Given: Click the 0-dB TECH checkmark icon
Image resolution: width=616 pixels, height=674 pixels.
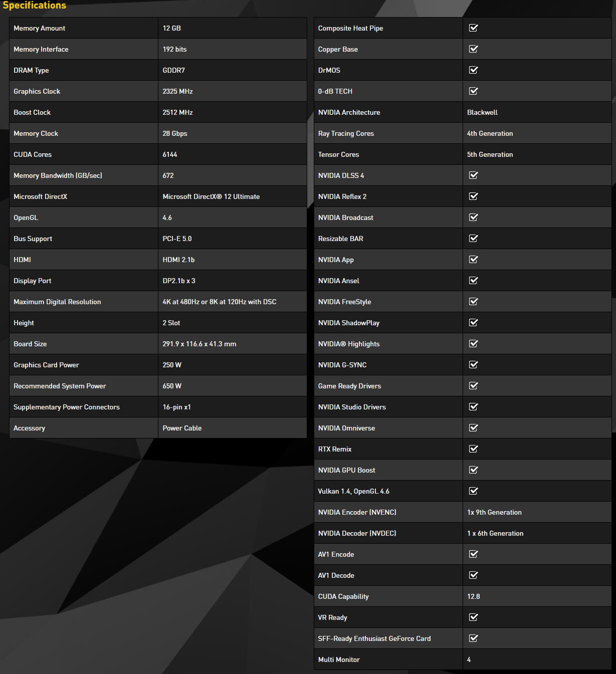Looking at the screenshot, I should tap(473, 91).
